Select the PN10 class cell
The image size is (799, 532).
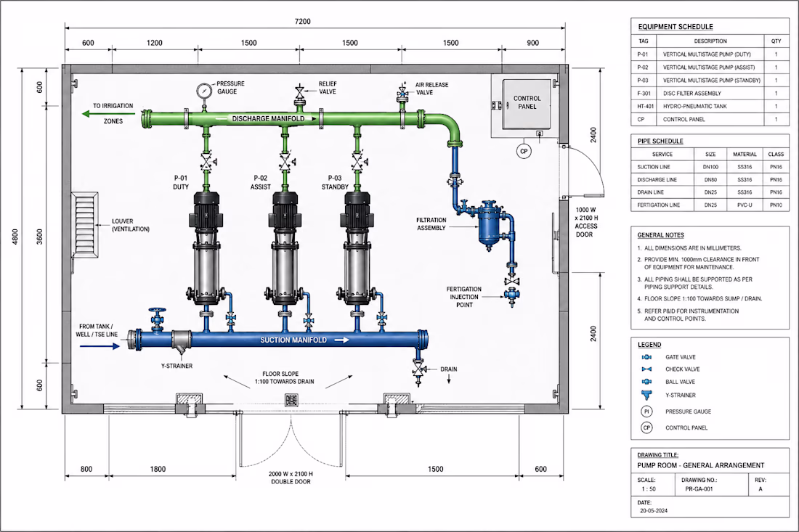pyautogui.click(x=776, y=205)
